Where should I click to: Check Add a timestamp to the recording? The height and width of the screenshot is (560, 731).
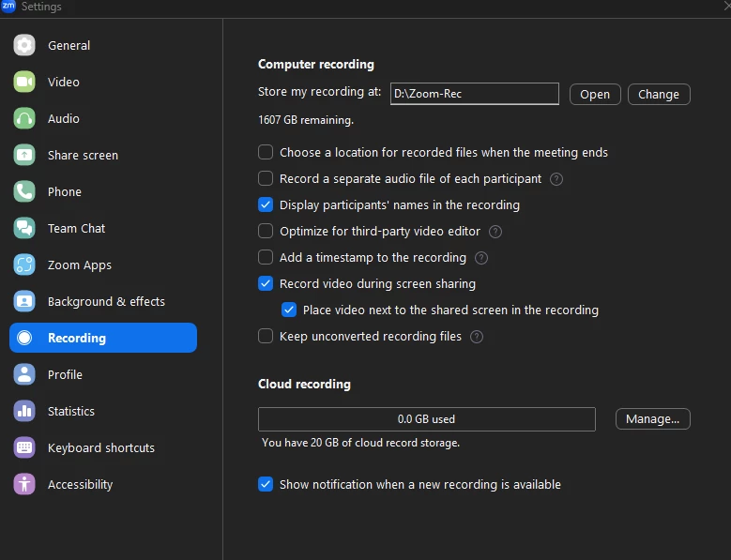[266, 257]
